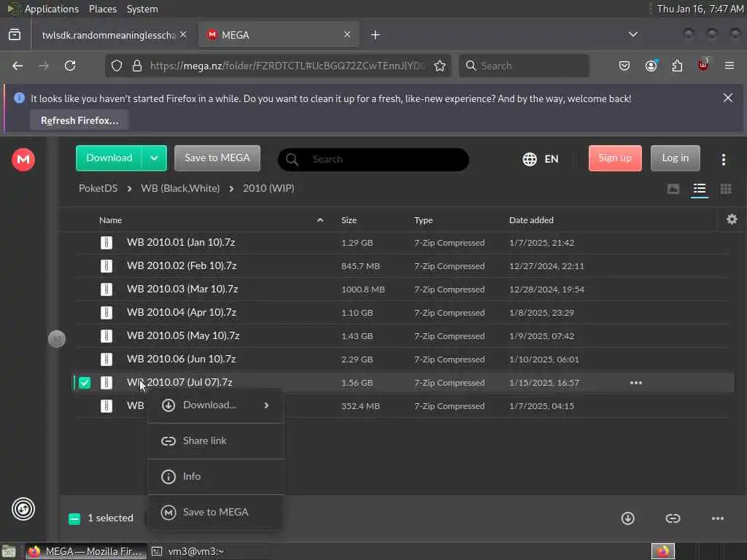Sort files by Type column
Screen dimensions: 747x560
423,220
